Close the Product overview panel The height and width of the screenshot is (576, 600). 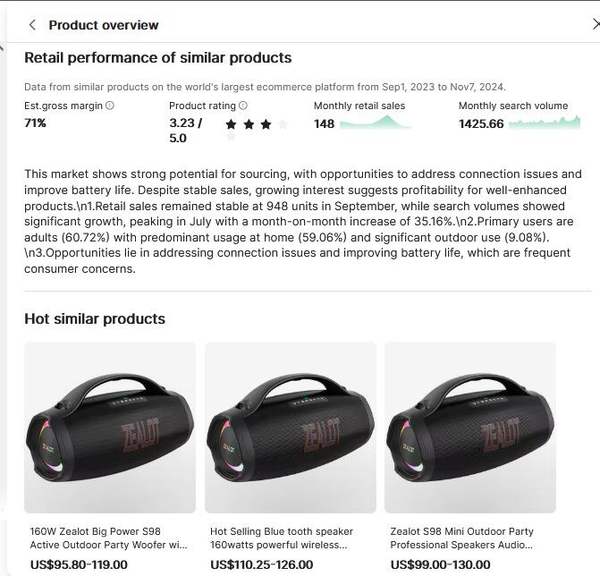pos(596,24)
